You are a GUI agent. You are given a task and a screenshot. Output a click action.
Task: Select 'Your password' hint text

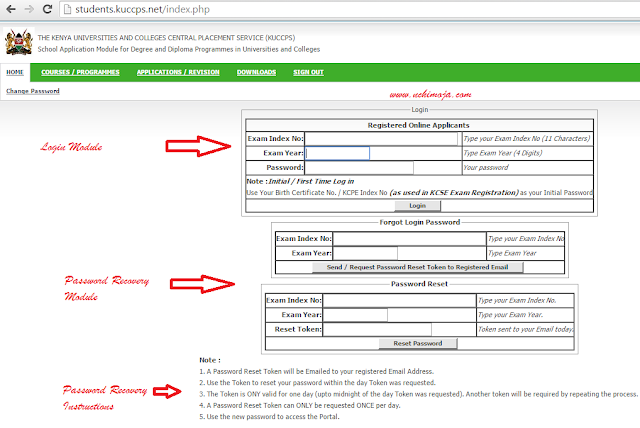[x=486, y=168]
